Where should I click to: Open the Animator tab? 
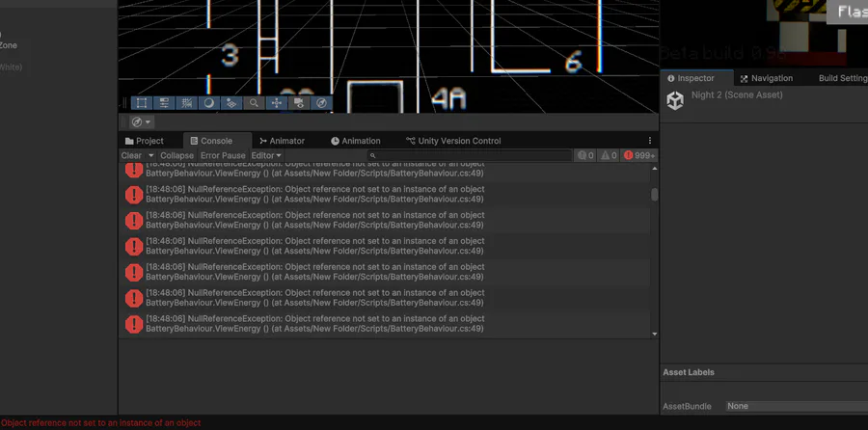282,141
